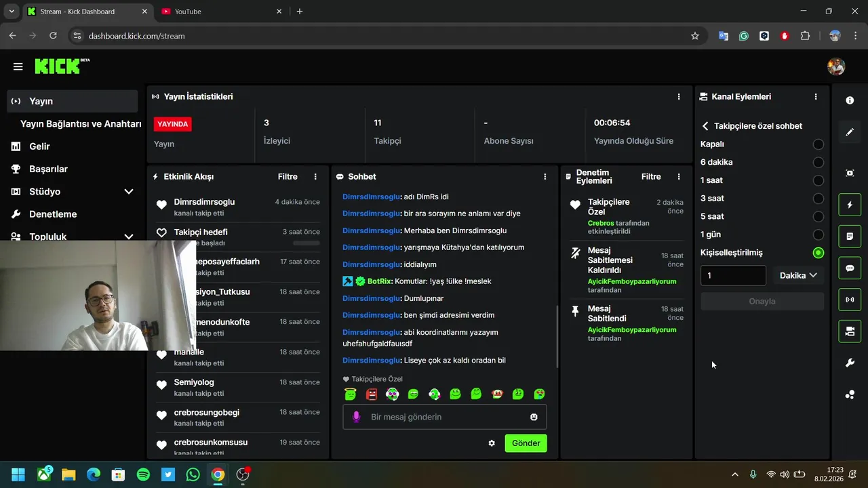Select Kişiselleştirilmiş radio option

click(818, 253)
